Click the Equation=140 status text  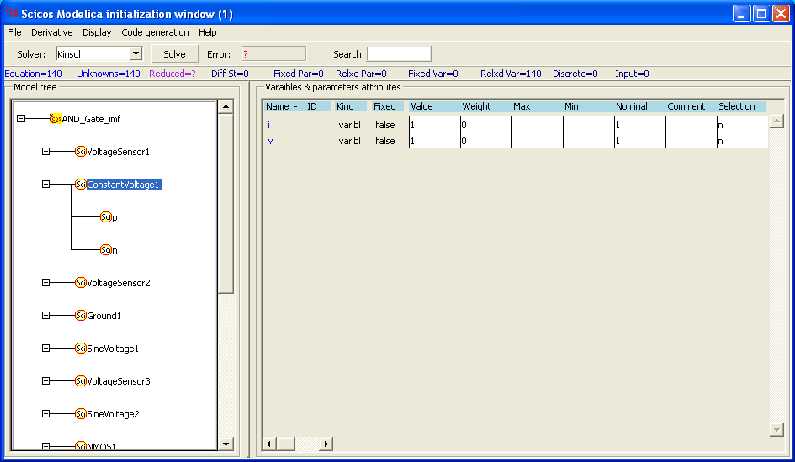(x=33, y=74)
